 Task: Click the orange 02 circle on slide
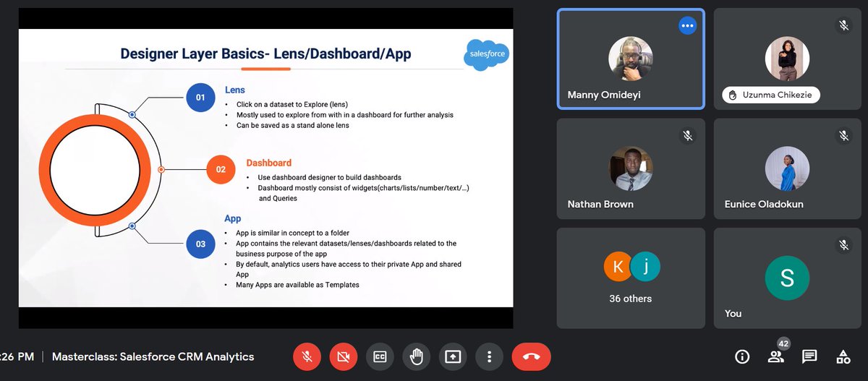tap(221, 170)
